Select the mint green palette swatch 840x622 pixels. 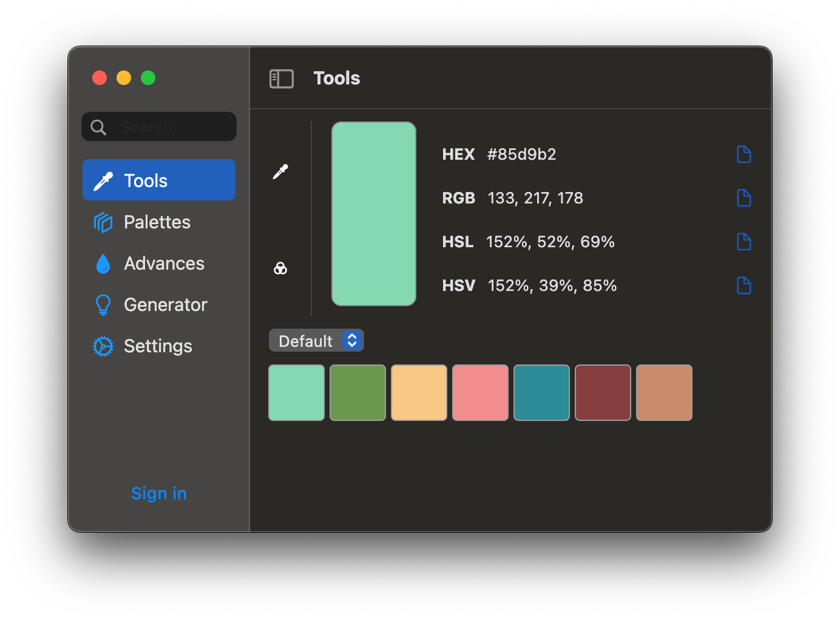(x=296, y=392)
